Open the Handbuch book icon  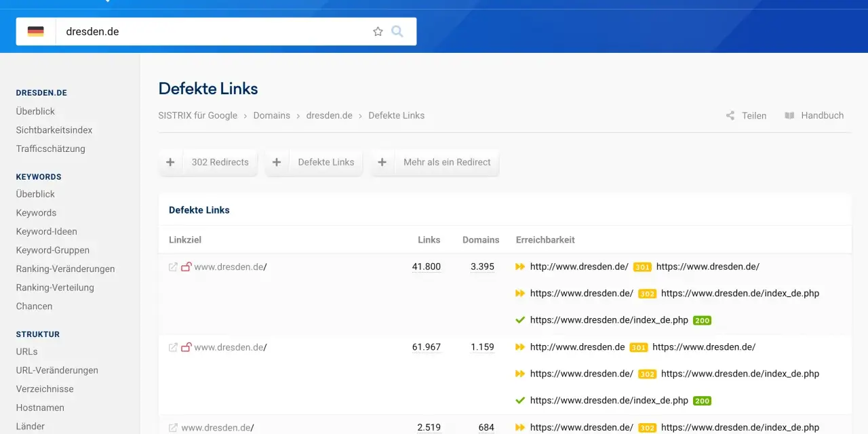(789, 116)
